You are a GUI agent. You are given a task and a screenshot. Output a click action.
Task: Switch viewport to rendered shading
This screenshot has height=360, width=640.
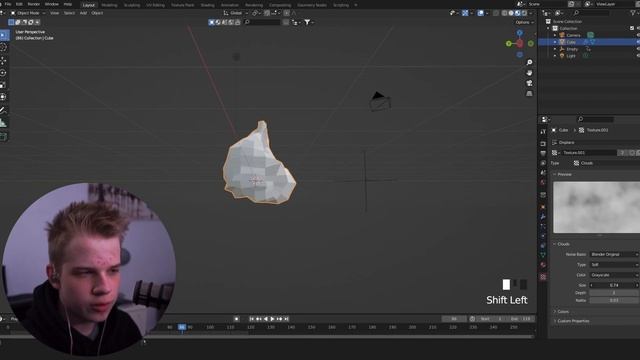coord(524,13)
